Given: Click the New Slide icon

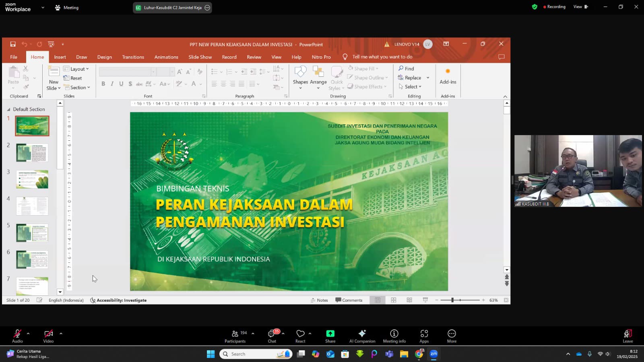Looking at the screenshot, I should [54, 72].
